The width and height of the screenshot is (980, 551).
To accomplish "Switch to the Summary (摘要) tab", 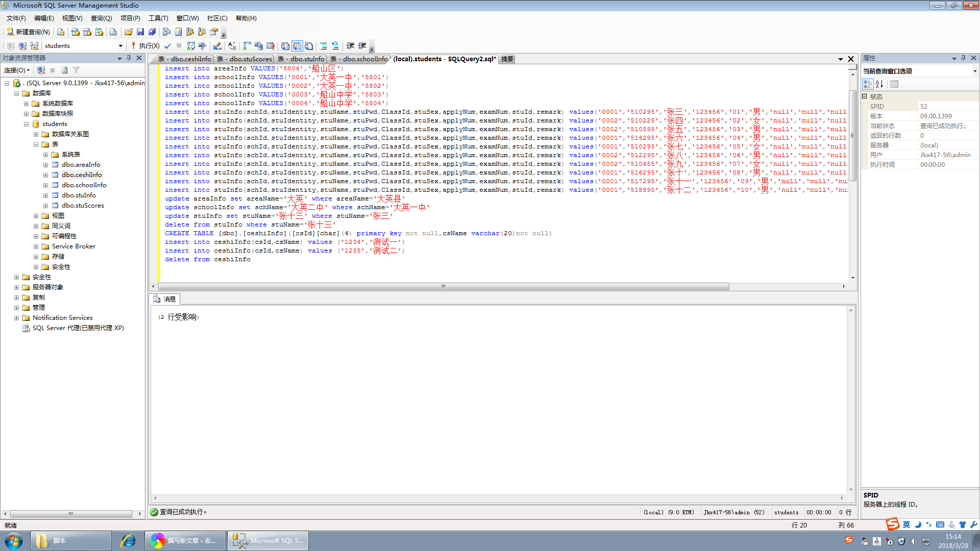I will pos(507,59).
